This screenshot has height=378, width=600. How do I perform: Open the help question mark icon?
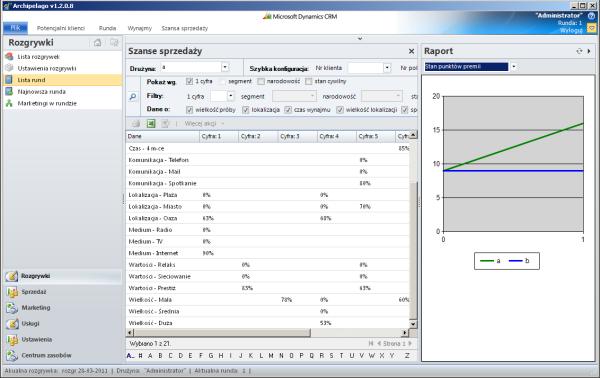pyautogui.click(x=592, y=16)
